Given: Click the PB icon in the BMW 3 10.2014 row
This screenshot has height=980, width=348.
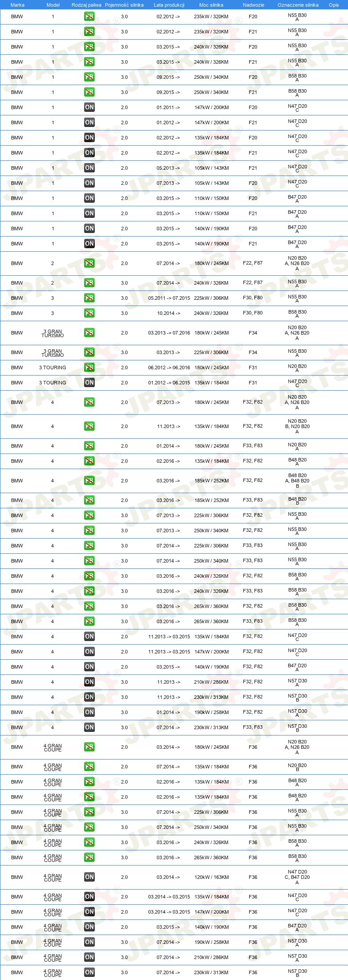Looking at the screenshot, I should [x=89, y=313].
